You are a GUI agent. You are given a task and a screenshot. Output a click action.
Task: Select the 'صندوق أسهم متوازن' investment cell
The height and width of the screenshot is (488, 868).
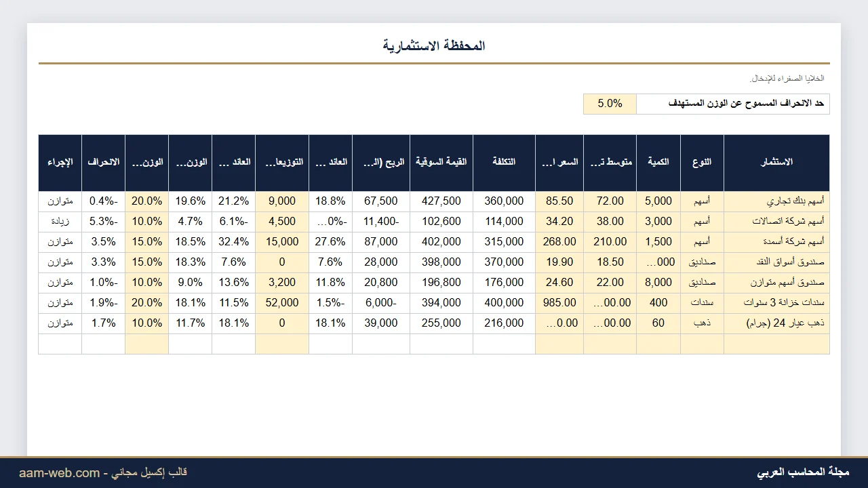pos(776,283)
